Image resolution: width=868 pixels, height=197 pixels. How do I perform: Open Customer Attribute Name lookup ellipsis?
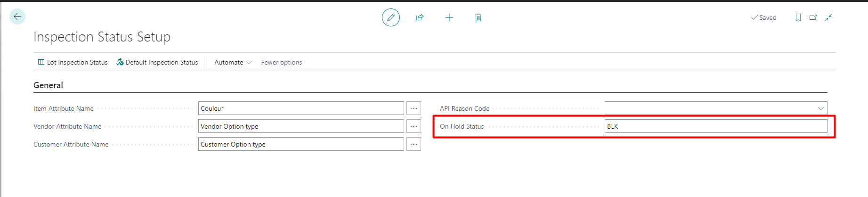(414, 144)
